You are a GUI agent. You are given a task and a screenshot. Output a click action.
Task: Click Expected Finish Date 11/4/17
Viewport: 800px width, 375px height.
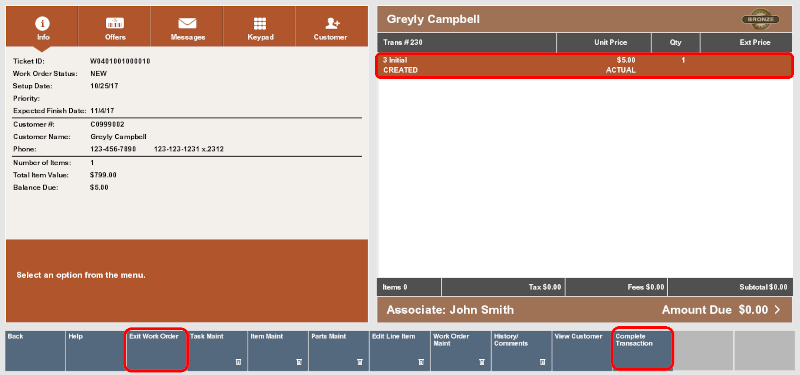102,111
